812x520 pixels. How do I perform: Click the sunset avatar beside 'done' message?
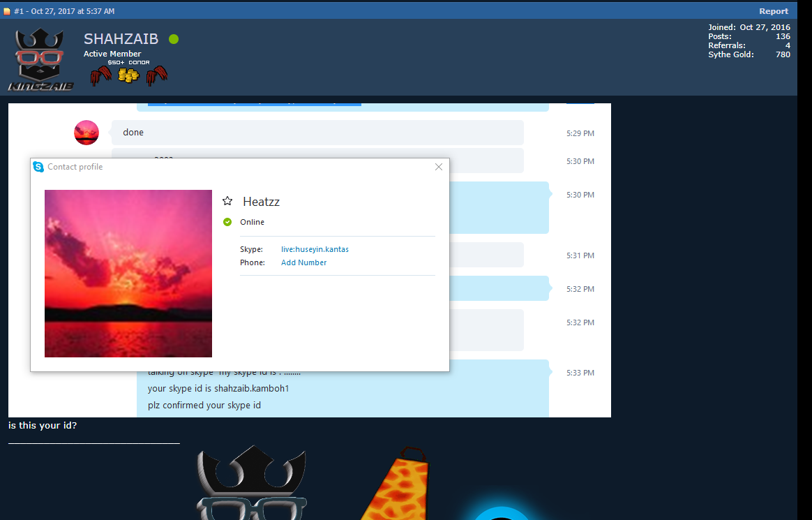click(x=87, y=133)
